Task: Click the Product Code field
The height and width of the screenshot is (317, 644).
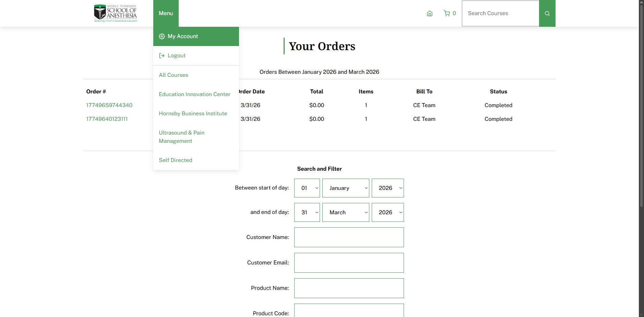Action: (x=349, y=310)
